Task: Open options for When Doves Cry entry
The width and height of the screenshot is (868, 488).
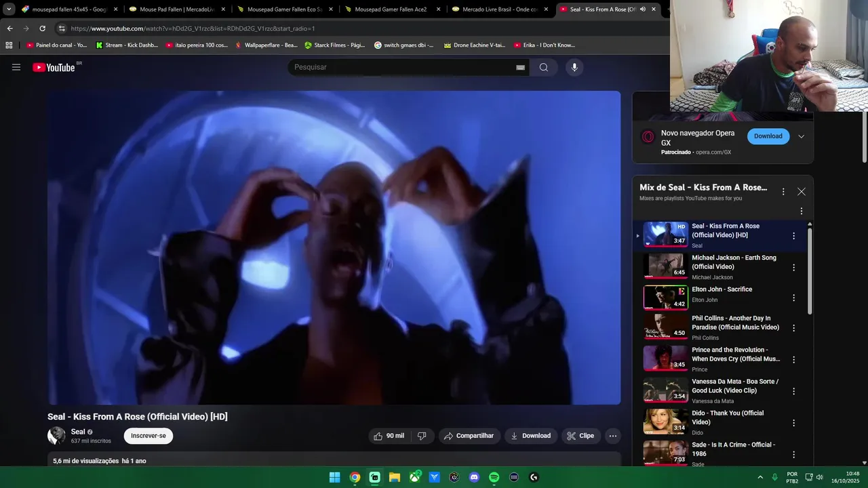Action: coord(793,359)
